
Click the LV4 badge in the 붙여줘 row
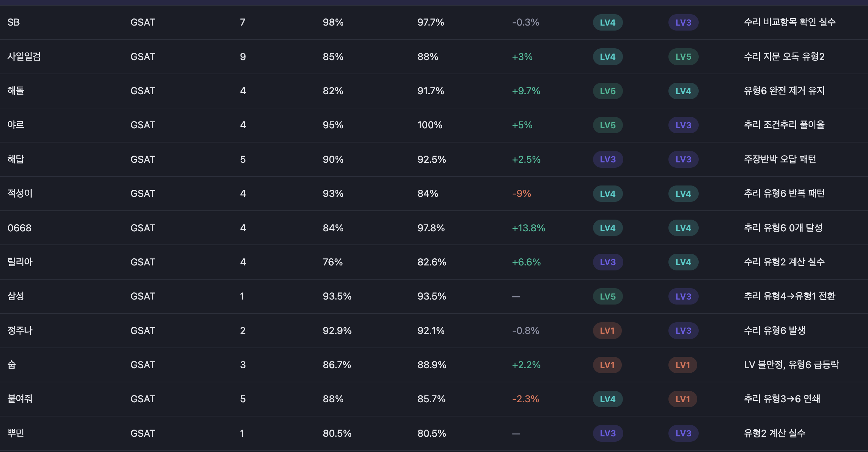[608, 399]
